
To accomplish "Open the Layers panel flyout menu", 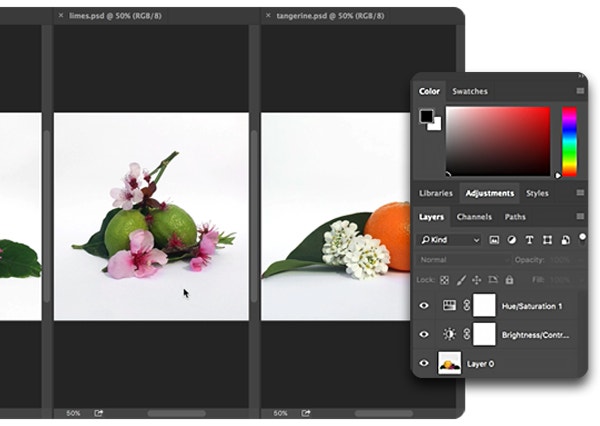I will click(580, 217).
